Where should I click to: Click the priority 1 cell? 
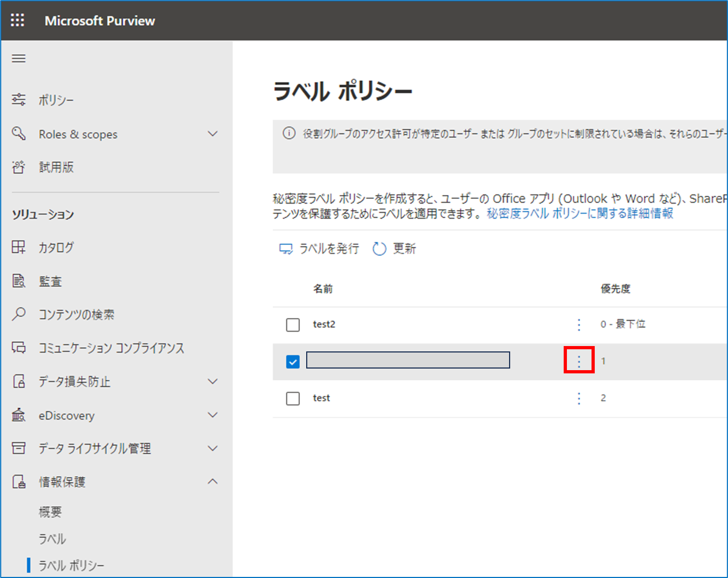click(603, 361)
